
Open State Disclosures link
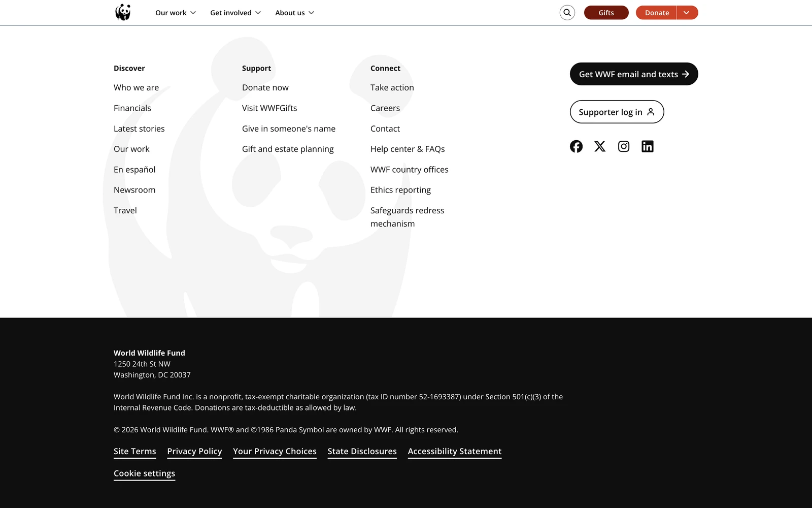pyautogui.click(x=362, y=452)
